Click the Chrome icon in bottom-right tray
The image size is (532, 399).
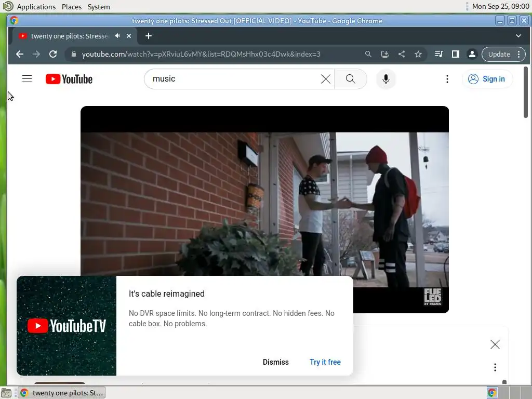491,393
